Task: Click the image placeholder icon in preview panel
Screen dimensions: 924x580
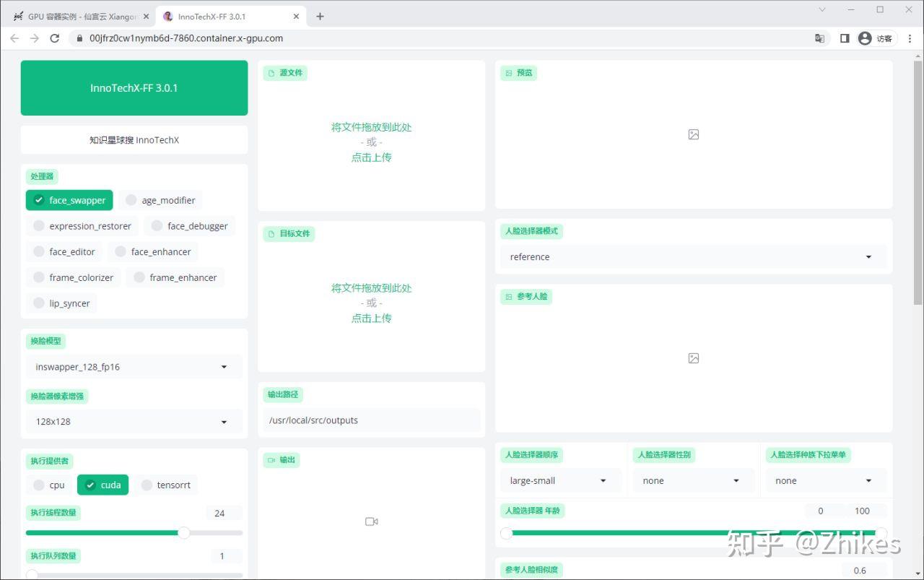Action: pyautogui.click(x=693, y=134)
